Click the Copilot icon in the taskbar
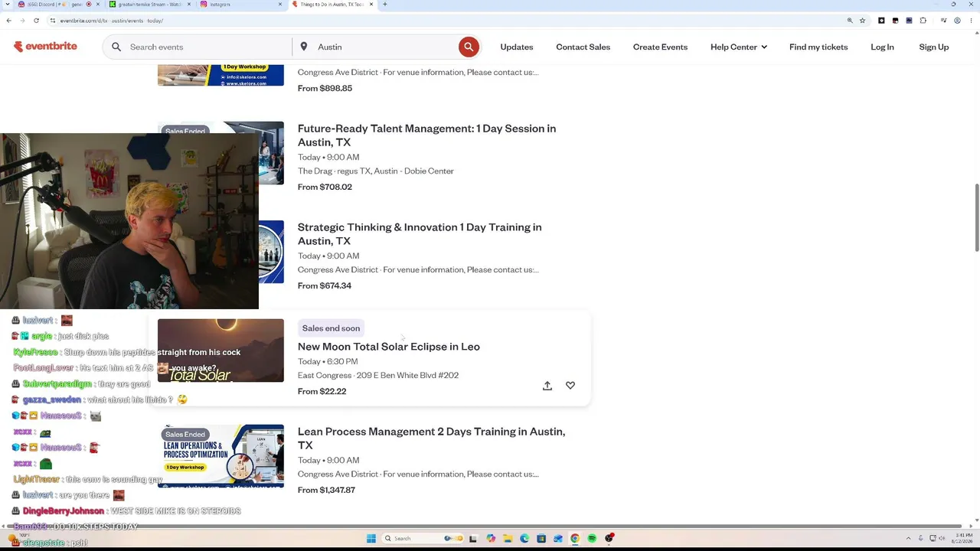The height and width of the screenshot is (551, 980). tap(491, 538)
